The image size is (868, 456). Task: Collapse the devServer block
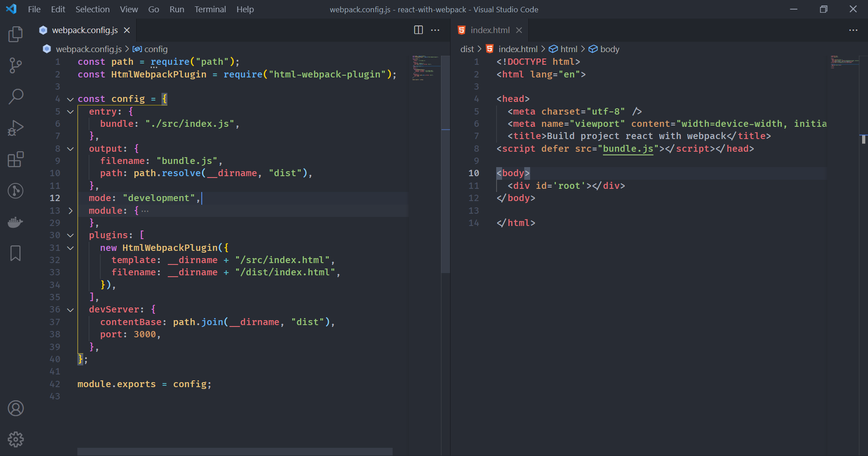click(70, 310)
